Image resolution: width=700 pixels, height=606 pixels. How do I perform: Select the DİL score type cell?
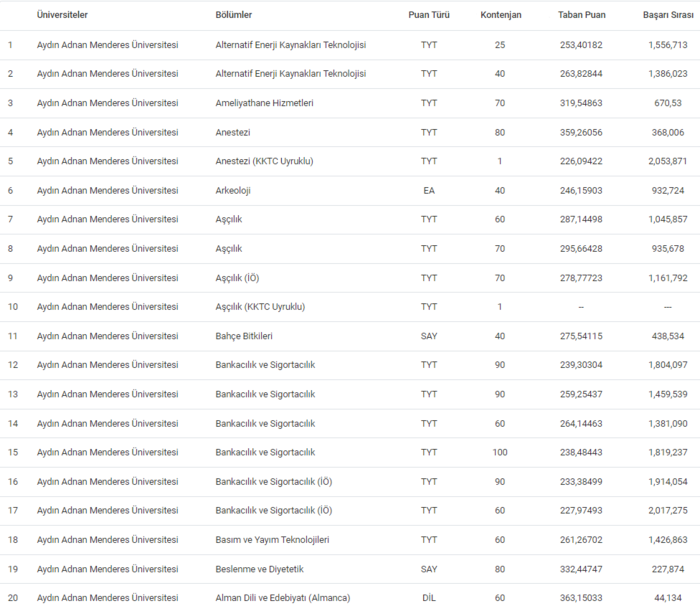429,598
